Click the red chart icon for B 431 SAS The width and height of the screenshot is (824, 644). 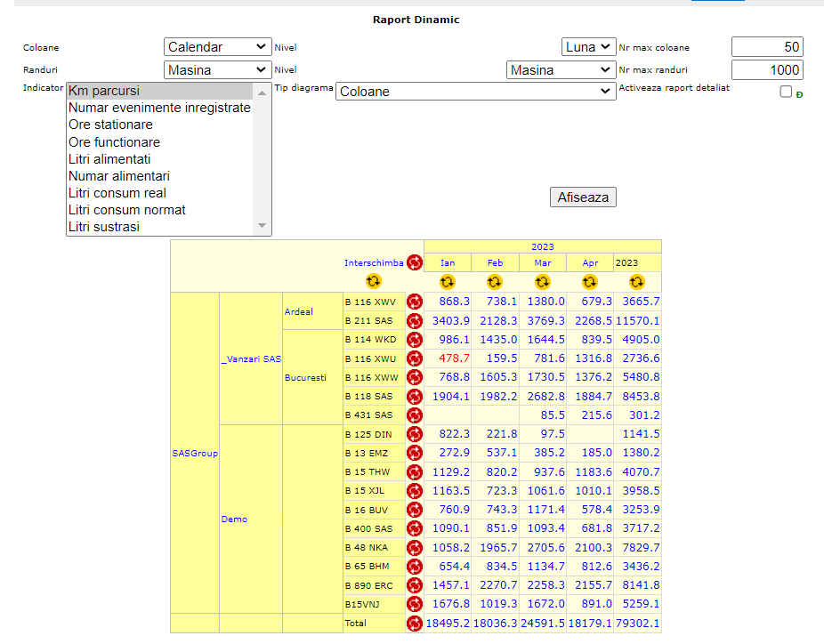coord(415,415)
